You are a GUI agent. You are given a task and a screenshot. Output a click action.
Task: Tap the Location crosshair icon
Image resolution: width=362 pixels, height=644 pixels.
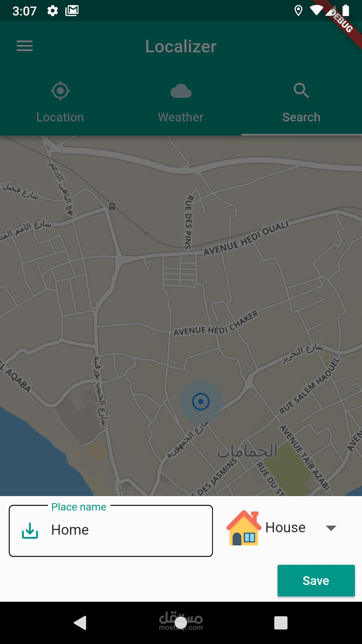(x=60, y=91)
